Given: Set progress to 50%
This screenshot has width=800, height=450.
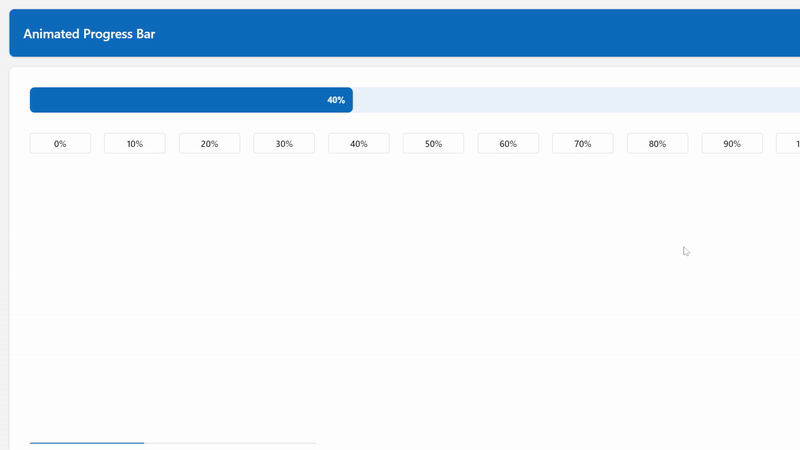Looking at the screenshot, I should [433, 143].
